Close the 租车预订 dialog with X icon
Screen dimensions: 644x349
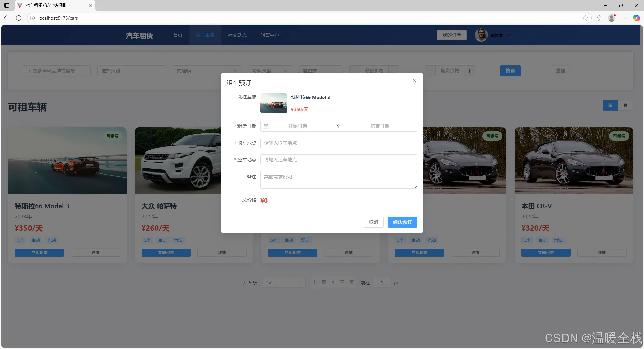tap(415, 81)
